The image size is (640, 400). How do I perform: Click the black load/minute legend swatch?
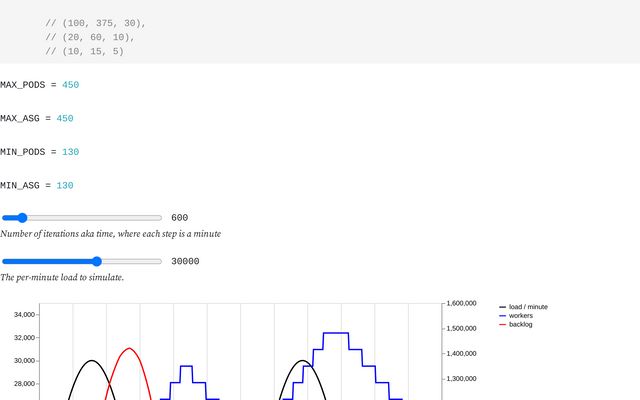pos(502,307)
